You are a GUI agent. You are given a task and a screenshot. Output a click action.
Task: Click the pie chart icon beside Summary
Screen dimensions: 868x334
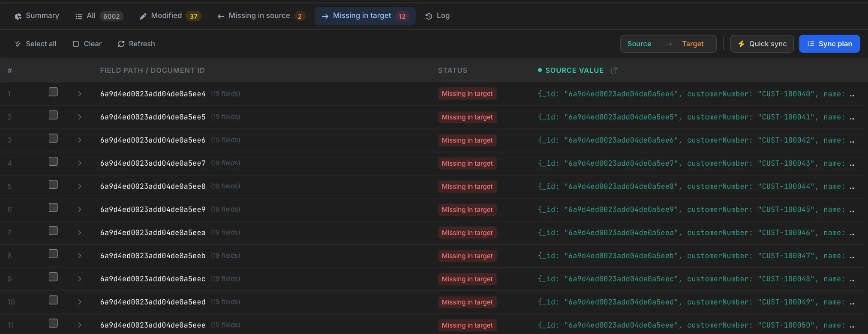(18, 16)
